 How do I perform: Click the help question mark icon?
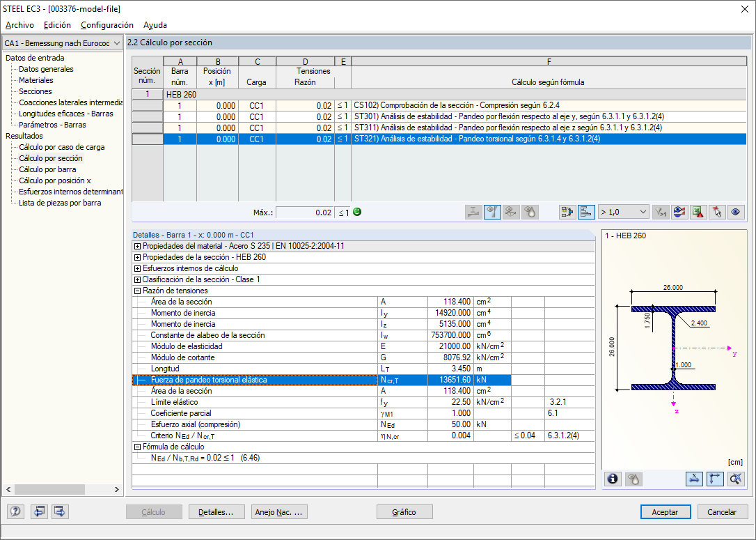point(15,512)
